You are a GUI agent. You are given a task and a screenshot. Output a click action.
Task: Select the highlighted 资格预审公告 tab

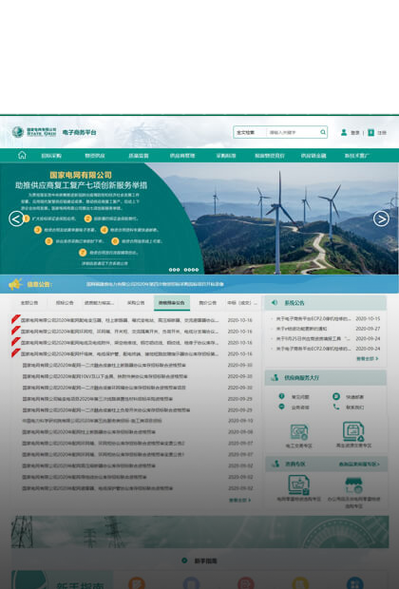172,303
